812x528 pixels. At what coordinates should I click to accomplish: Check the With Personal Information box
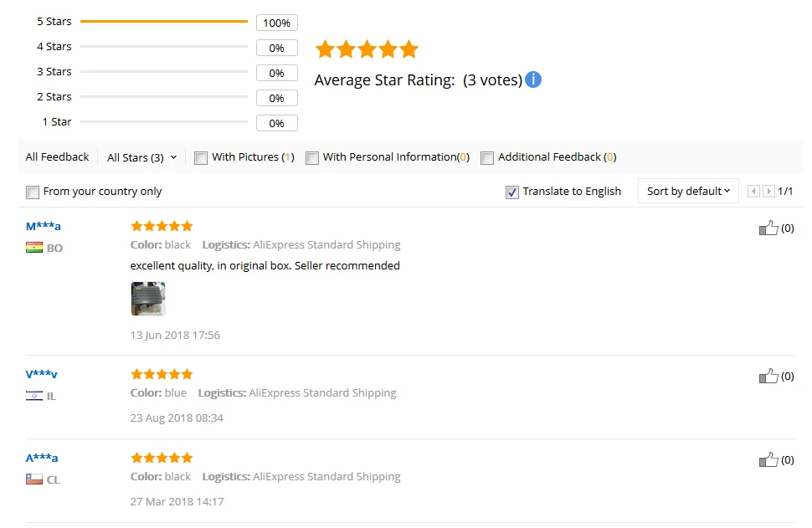[x=312, y=158]
